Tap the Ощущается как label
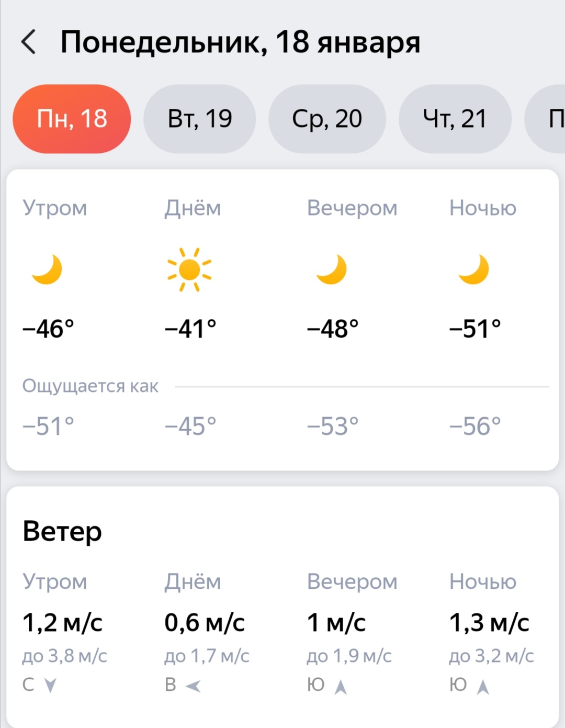The image size is (565, 728). (90, 386)
